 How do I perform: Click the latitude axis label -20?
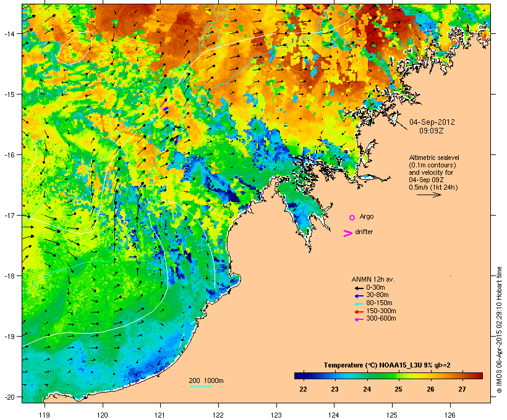pyautogui.click(x=9, y=397)
